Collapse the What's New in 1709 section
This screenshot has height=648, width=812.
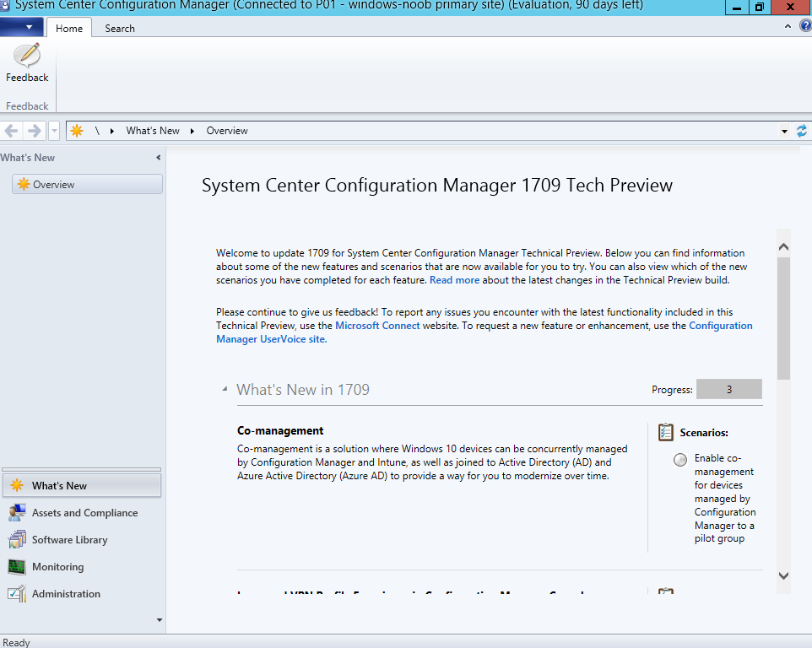[225, 389]
